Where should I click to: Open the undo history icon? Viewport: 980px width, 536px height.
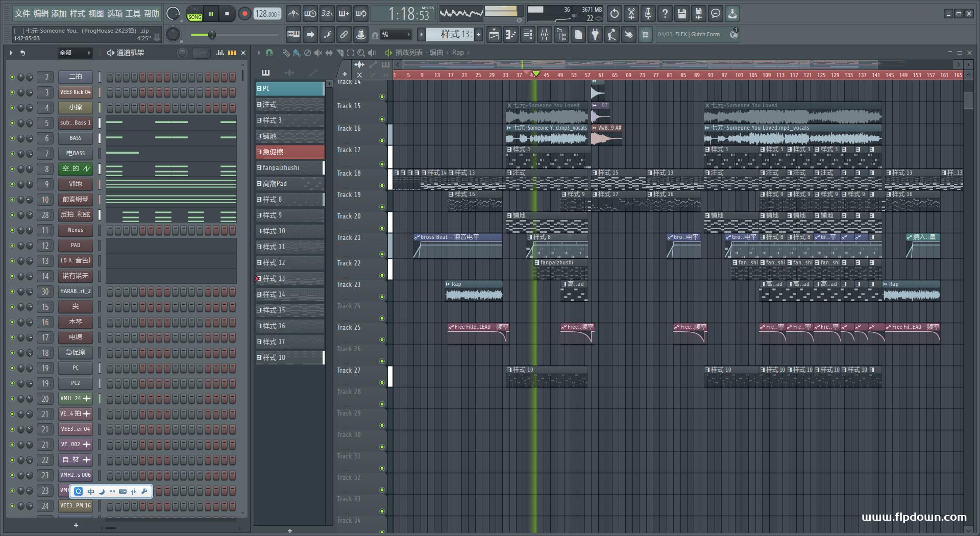615,14
